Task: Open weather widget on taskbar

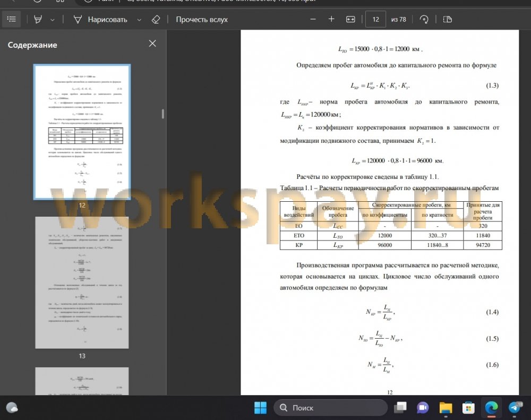Action: coord(12,407)
